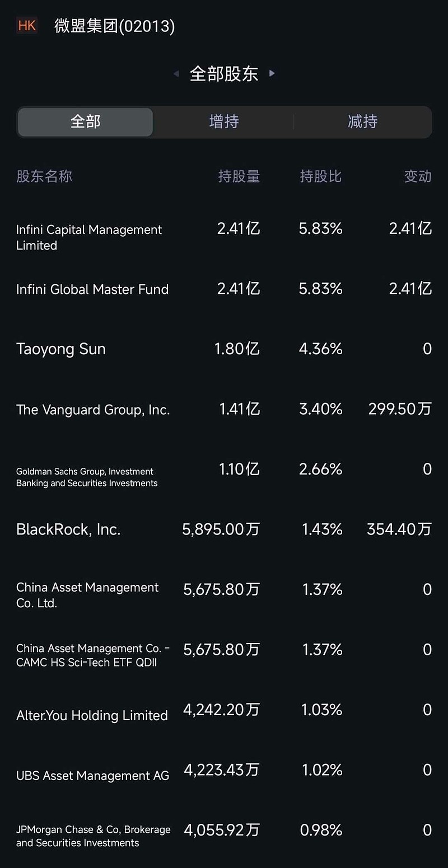The width and height of the screenshot is (448, 868).
Task: Click the 微盟集团(02013) stock title
Action: (115, 26)
